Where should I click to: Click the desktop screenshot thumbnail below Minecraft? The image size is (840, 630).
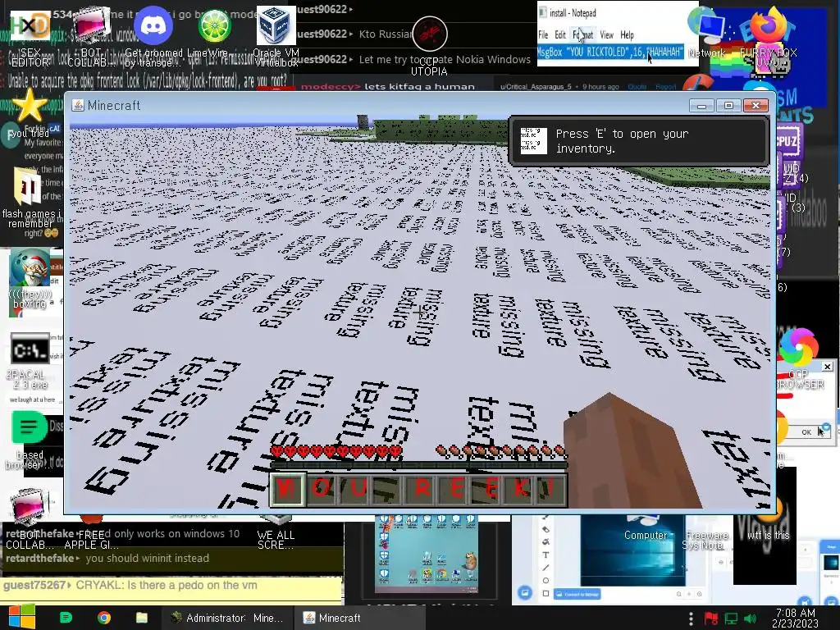tap(427, 555)
